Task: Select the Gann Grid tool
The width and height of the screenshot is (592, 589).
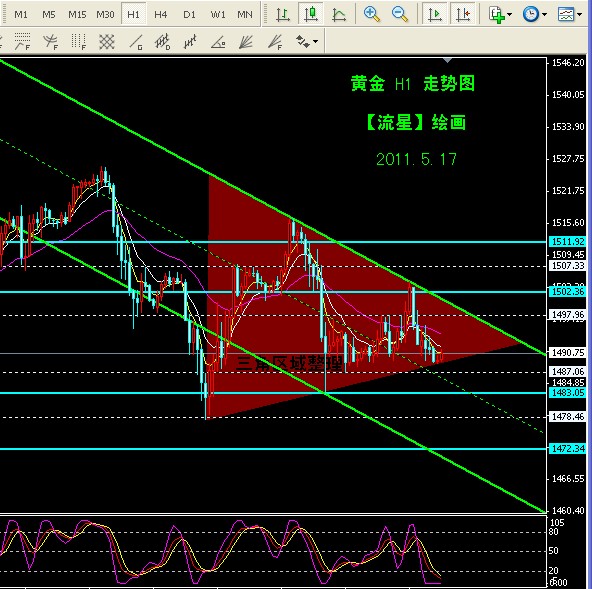Action: point(107,42)
